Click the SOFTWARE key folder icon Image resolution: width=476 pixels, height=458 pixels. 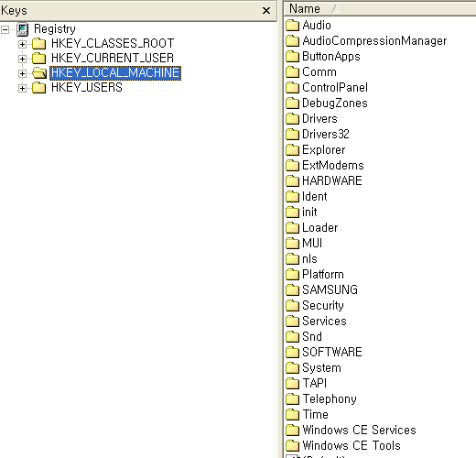point(292,352)
